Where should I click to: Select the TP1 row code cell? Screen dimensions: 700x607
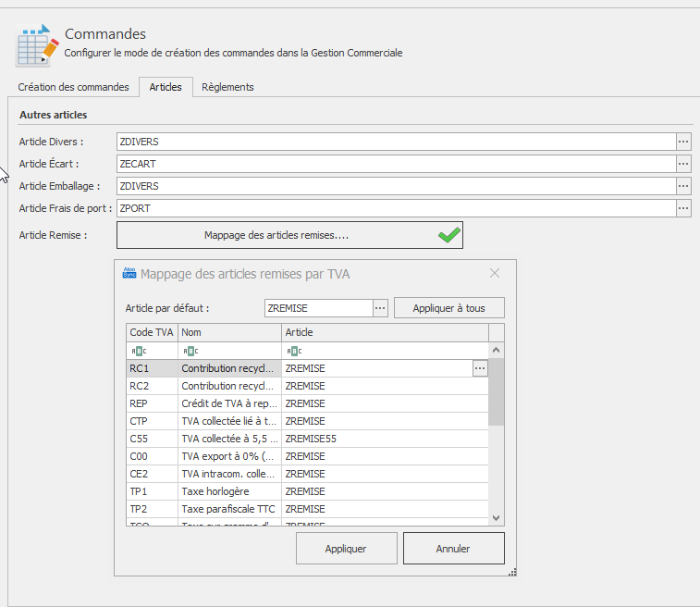(x=152, y=491)
